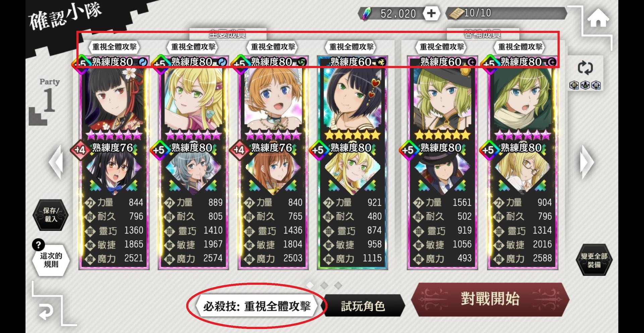Switch to the next party with right arrow

pyautogui.click(x=587, y=162)
